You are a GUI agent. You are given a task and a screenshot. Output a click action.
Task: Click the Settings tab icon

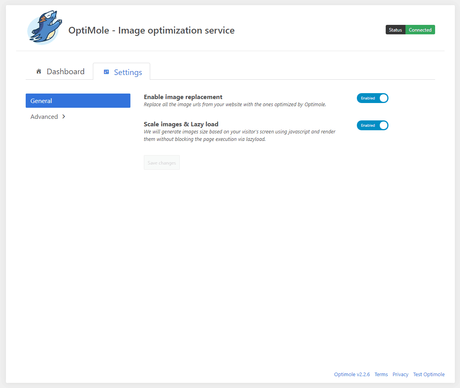106,72
